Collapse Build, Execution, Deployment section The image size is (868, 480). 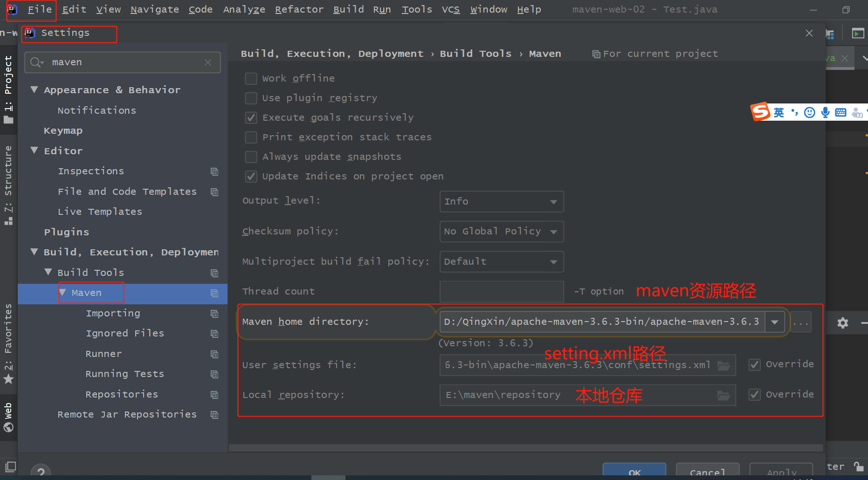tap(34, 252)
